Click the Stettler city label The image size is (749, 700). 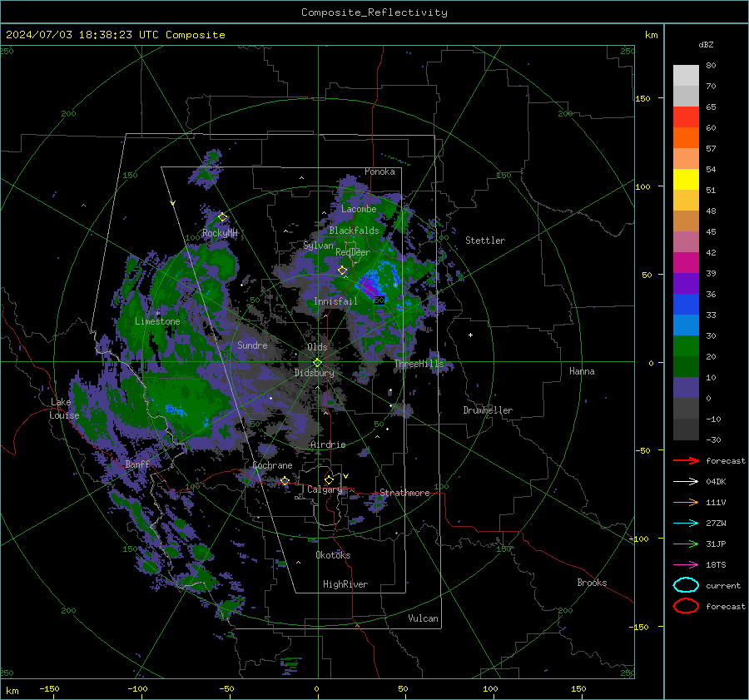click(x=485, y=241)
